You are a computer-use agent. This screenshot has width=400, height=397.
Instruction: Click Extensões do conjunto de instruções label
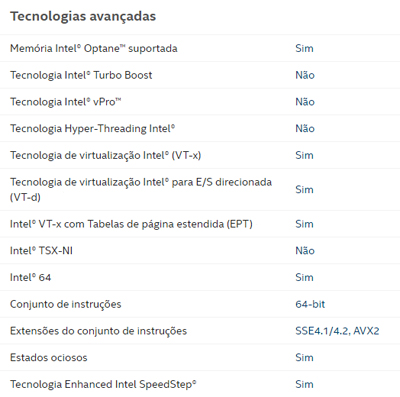pos(98,331)
